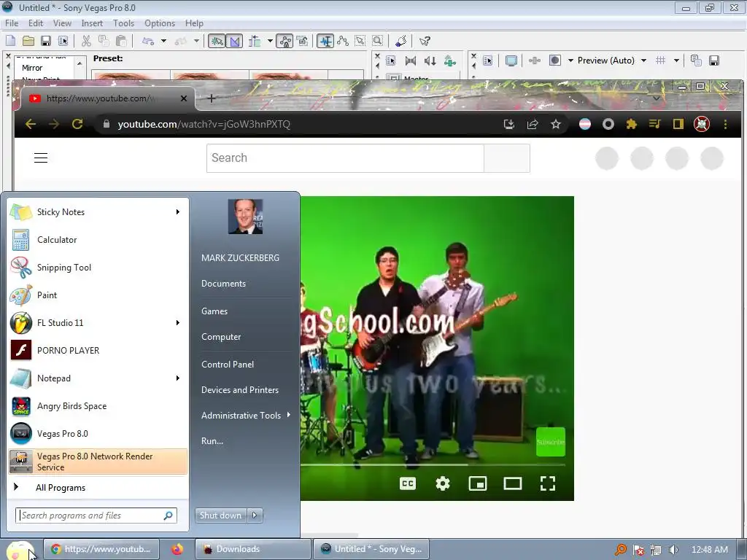Open the Preview (Auto) quality dropdown
Viewport: 747px width, 560px height.
pyautogui.click(x=612, y=61)
